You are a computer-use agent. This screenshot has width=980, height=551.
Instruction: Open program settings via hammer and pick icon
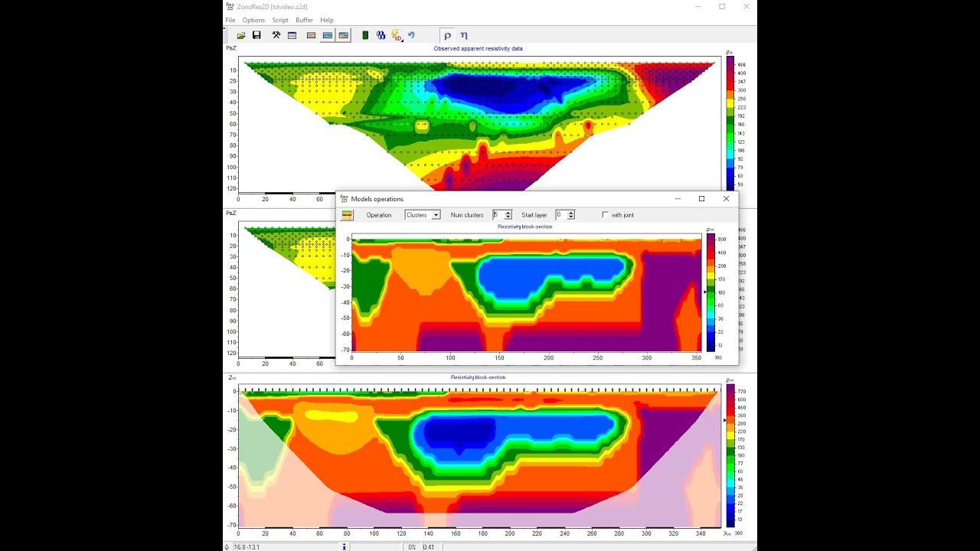click(x=276, y=35)
